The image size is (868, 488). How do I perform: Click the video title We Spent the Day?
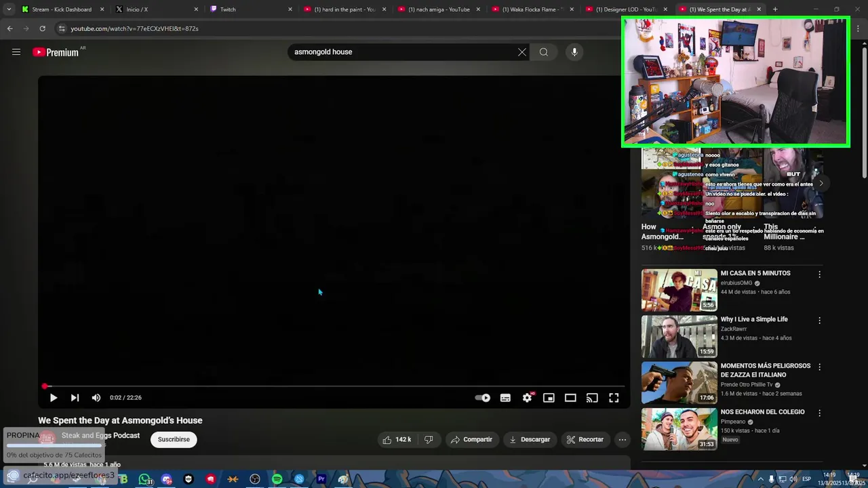120,420
